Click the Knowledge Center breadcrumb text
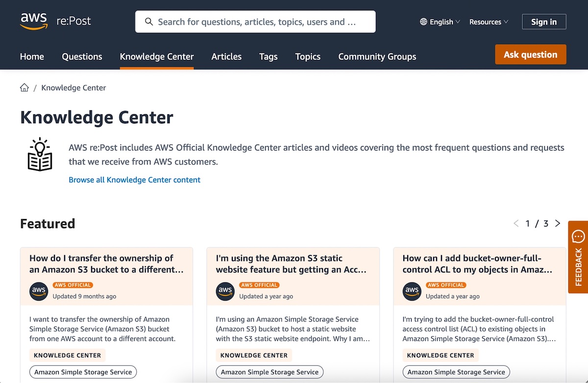 pyautogui.click(x=73, y=88)
